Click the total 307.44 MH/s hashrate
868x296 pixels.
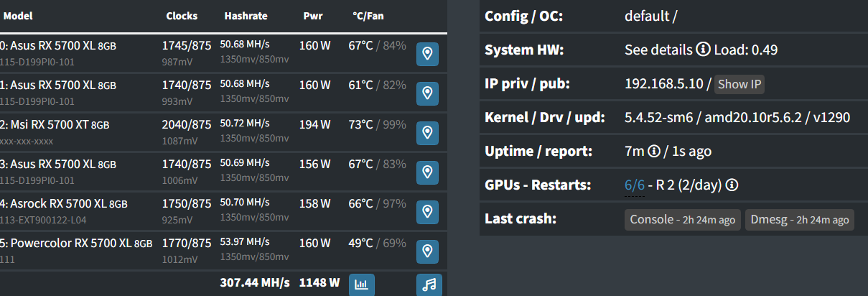click(x=254, y=283)
